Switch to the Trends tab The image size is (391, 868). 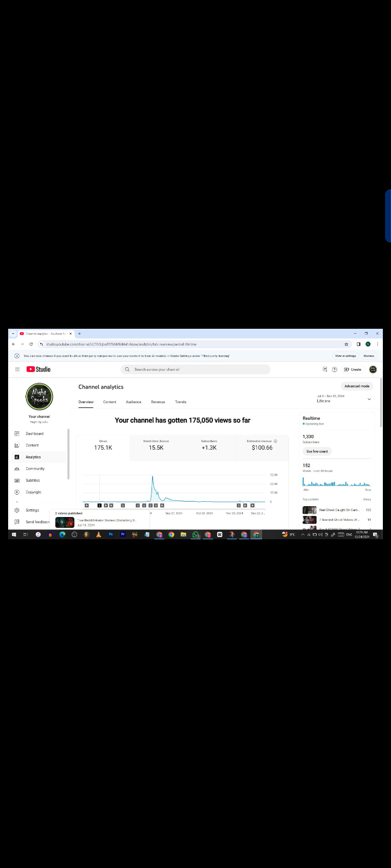[181, 402]
